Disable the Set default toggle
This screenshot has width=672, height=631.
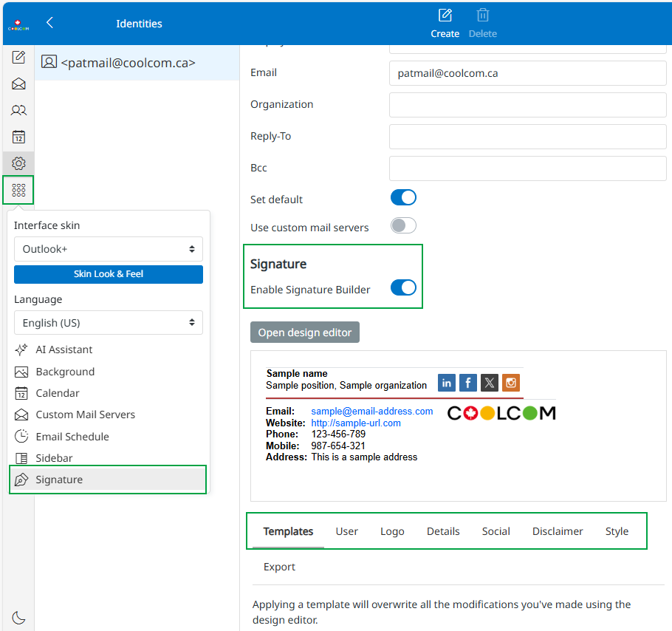click(x=403, y=197)
